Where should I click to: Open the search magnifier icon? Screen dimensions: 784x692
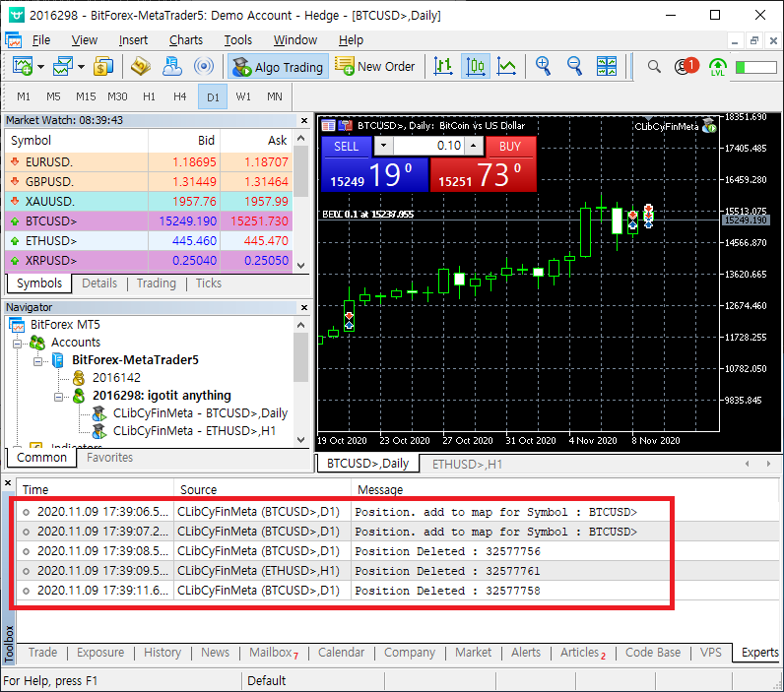[654, 67]
